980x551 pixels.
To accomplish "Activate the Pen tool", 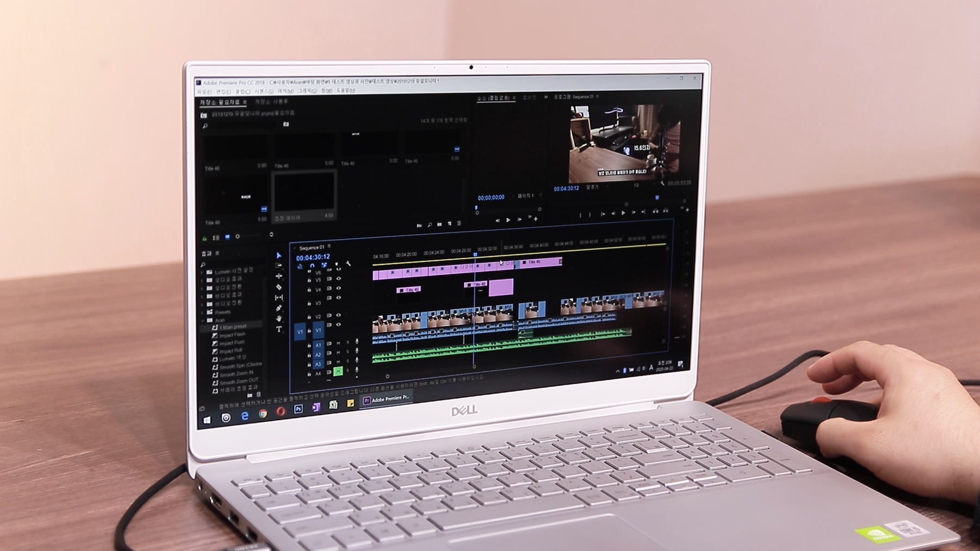I will [279, 308].
